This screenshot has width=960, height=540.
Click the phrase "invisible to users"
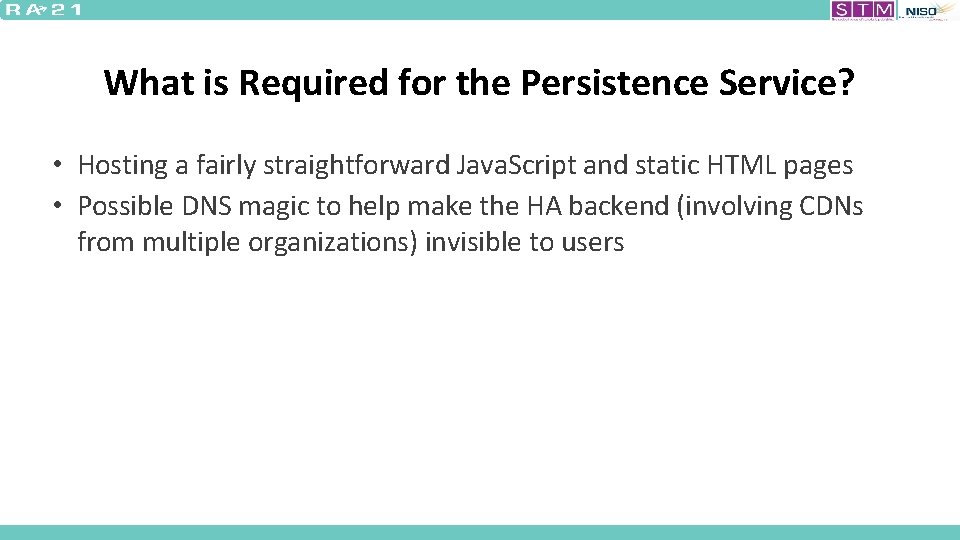pyautogui.click(x=524, y=243)
